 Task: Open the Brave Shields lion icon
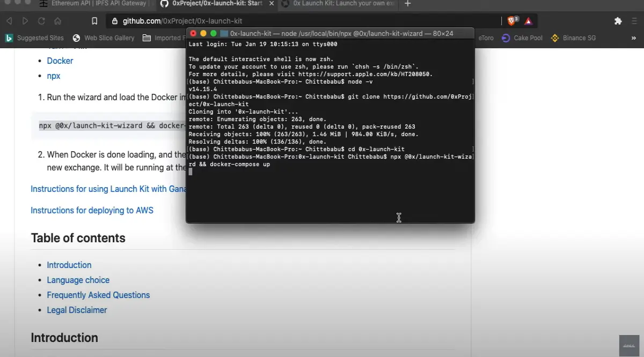[x=512, y=21]
